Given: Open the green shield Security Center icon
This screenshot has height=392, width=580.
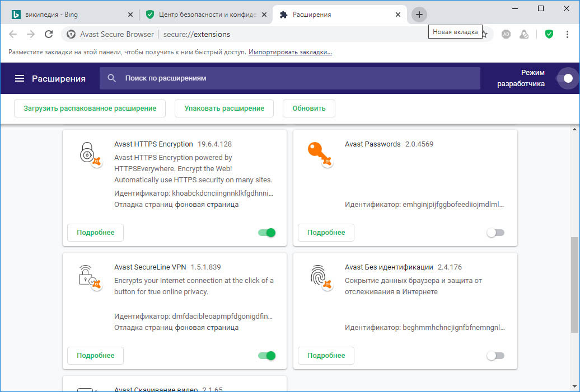Looking at the screenshot, I should 549,34.
